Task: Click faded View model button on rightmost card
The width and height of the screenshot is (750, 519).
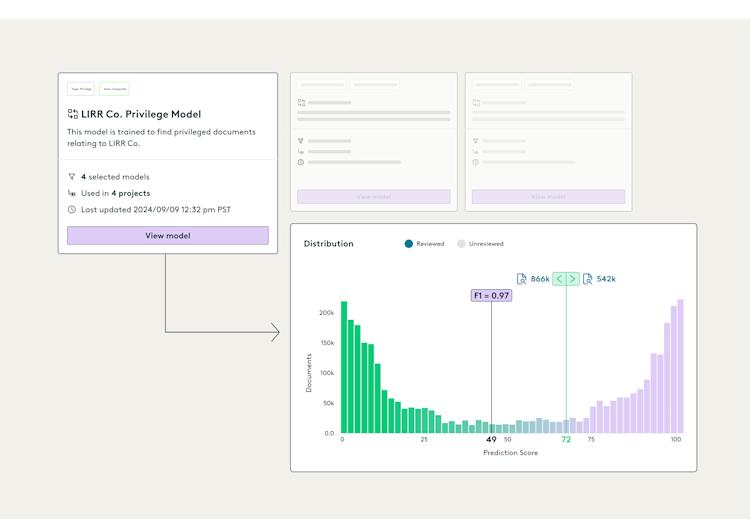Action: click(548, 197)
